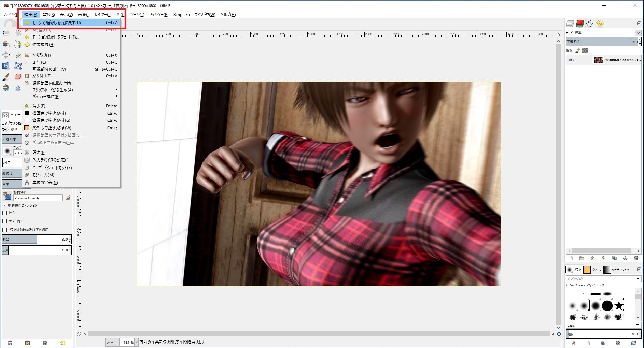644x348 pixels.
Task: Open Script-Fu menu
Action: [x=181, y=15]
